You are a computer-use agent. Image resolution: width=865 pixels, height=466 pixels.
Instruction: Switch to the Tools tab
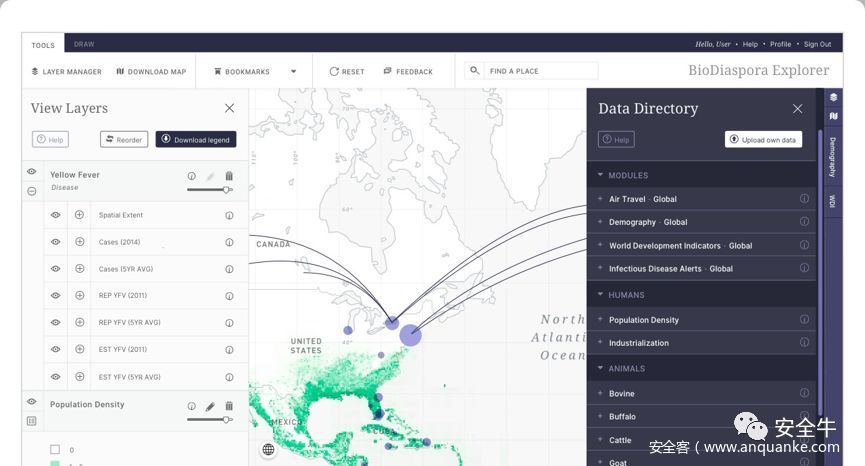click(x=43, y=45)
